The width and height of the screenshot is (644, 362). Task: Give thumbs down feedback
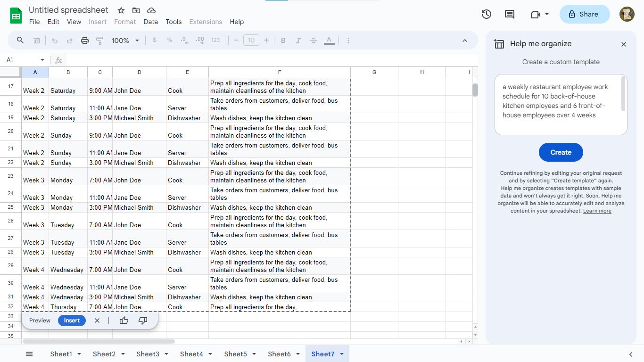(x=143, y=321)
